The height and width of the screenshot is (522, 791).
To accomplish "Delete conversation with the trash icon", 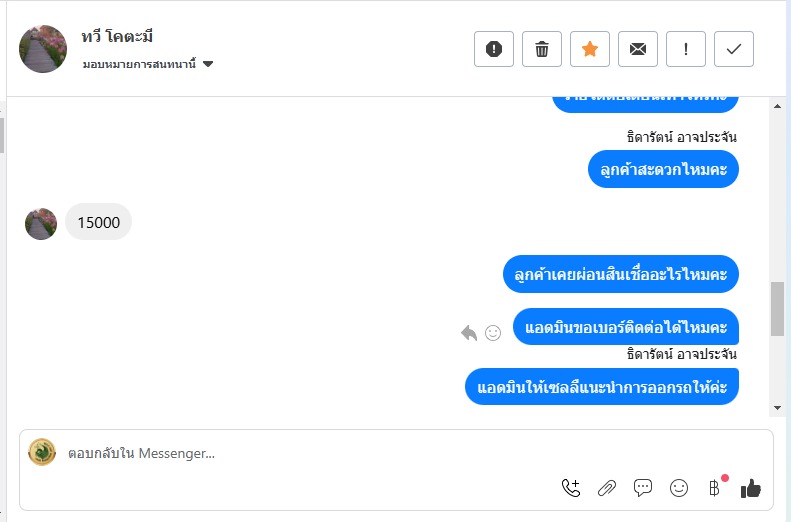I will [x=542, y=49].
